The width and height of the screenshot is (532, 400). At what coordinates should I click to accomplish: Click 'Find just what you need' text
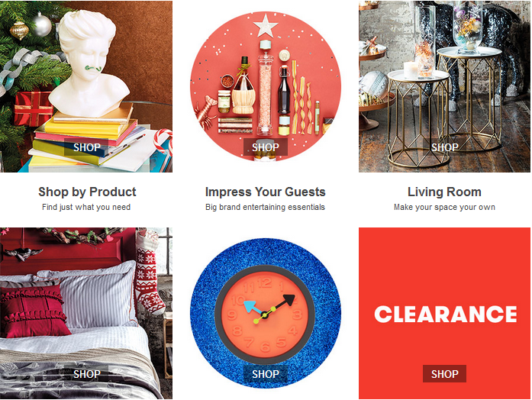pyautogui.click(x=86, y=207)
